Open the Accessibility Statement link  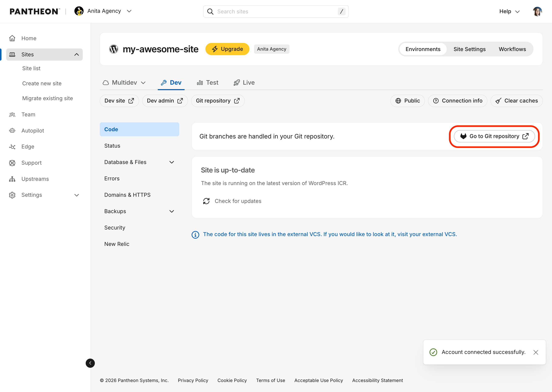point(378,381)
